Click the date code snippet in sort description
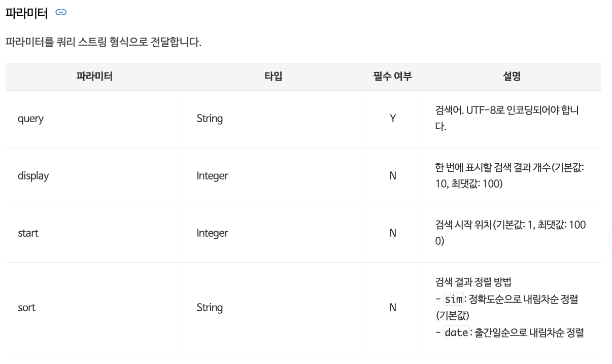 456,333
